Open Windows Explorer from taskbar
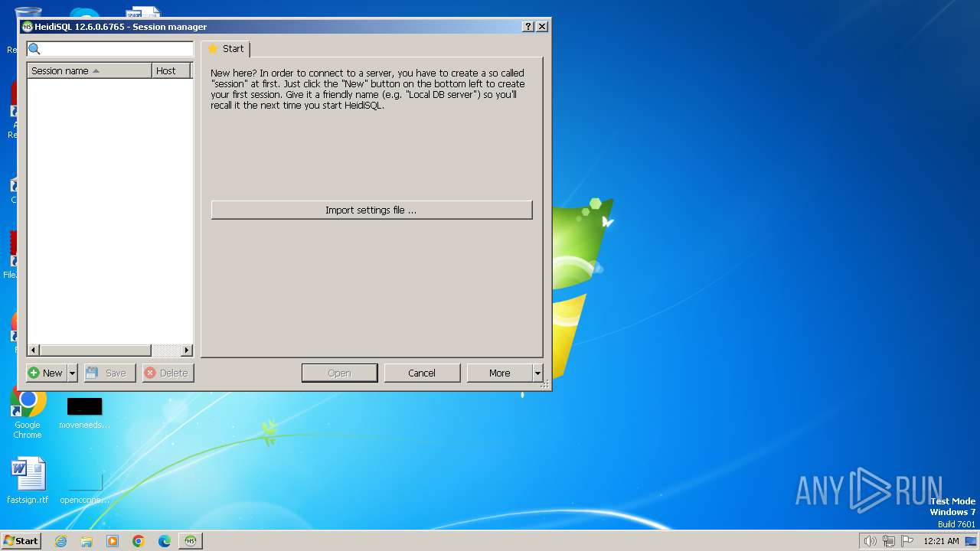Viewport: 980px width, 551px height. 87,540
